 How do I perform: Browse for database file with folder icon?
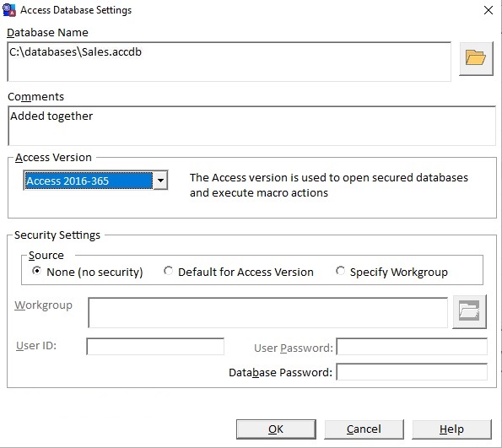tap(476, 58)
